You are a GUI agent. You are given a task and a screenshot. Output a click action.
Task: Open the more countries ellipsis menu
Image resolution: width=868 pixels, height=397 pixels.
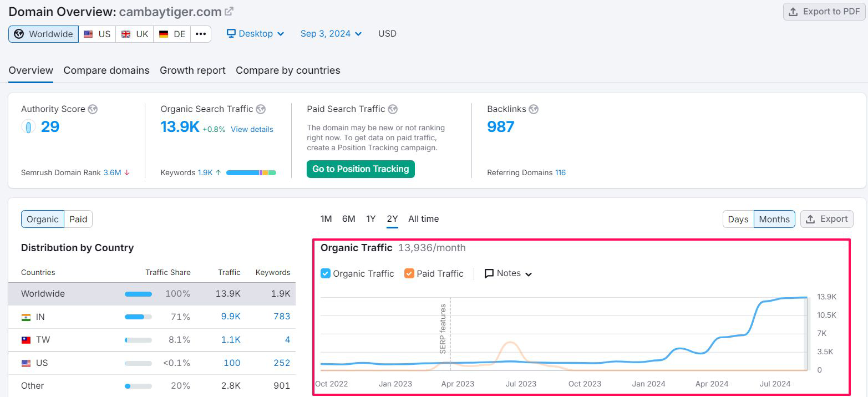[x=201, y=34]
